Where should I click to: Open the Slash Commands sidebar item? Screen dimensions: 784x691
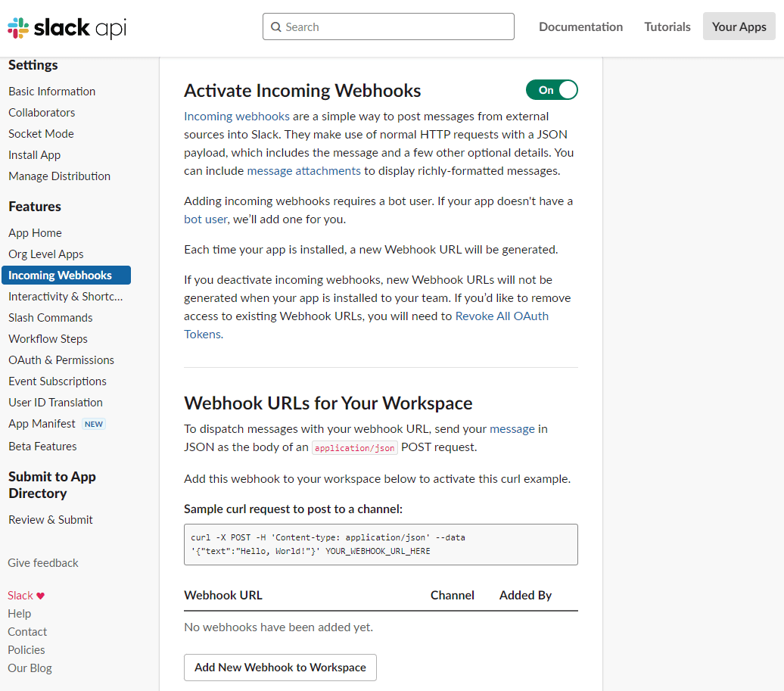tap(50, 318)
